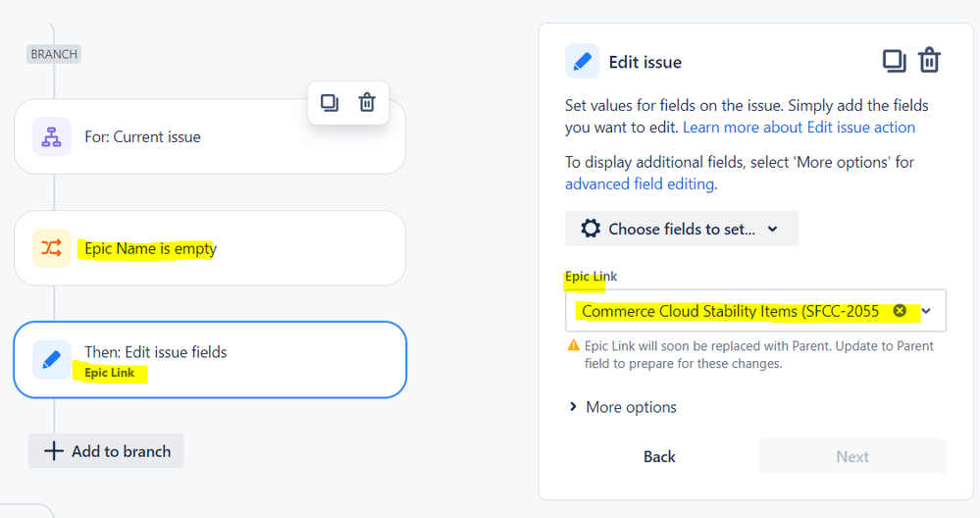
Task: Delete the Edit issue action via panel trash icon
Action: 929,62
